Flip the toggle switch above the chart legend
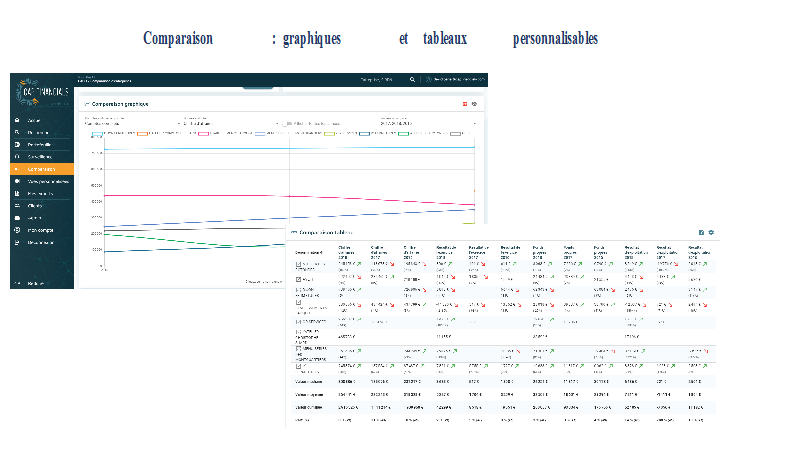Image resolution: width=800 pixels, height=450 pixels. pyautogui.click(x=285, y=124)
